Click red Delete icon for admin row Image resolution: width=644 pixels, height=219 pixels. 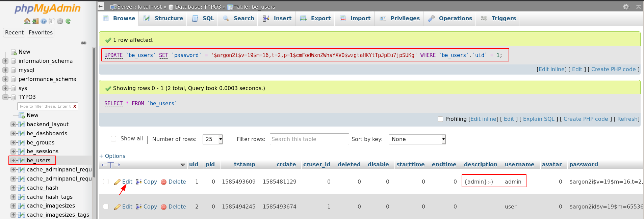point(164,182)
